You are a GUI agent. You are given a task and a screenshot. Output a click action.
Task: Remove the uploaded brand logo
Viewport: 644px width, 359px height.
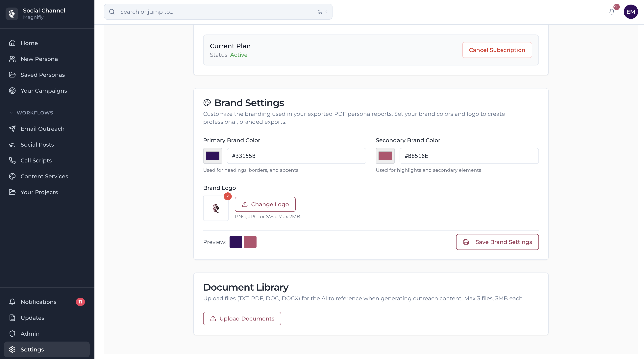coord(228,196)
